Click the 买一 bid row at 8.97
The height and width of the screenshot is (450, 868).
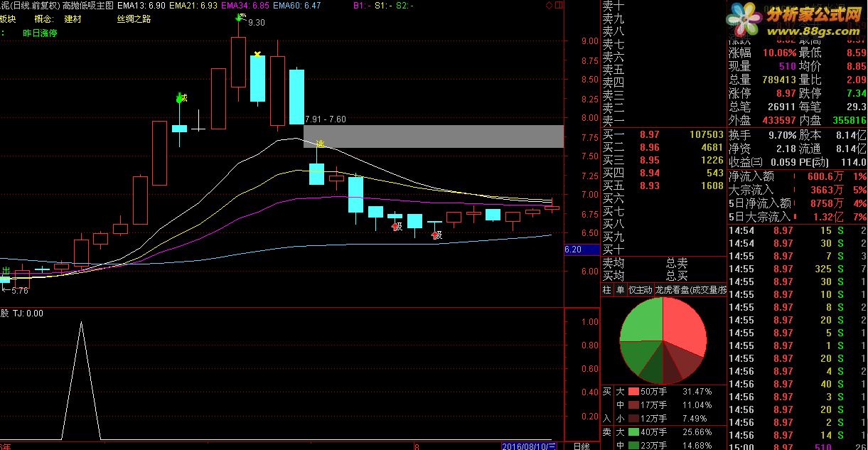pyautogui.click(x=663, y=134)
